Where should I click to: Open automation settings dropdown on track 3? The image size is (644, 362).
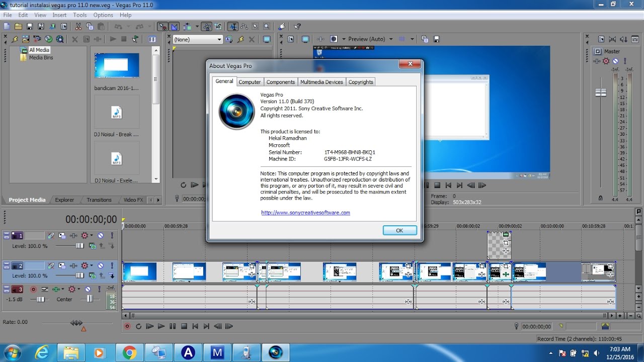pyautogui.click(x=78, y=289)
